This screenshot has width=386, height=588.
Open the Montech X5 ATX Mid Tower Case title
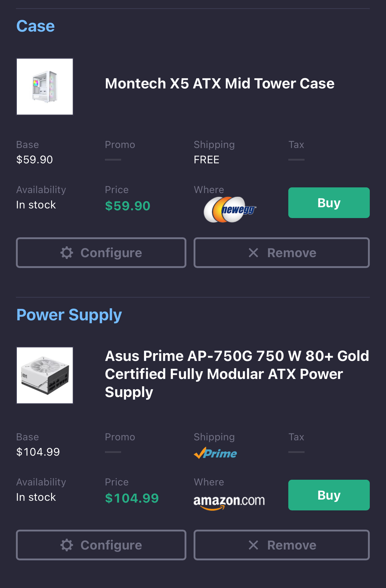pyautogui.click(x=219, y=84)
